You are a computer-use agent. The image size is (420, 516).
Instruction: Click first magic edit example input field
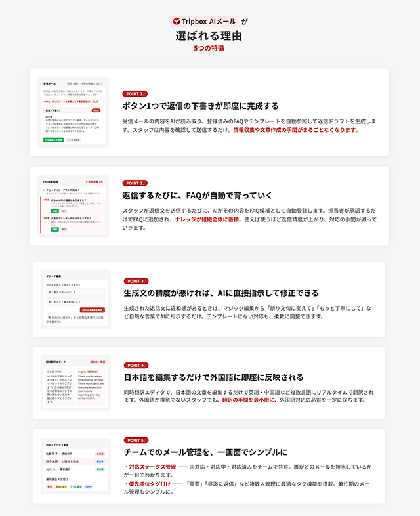75,292
